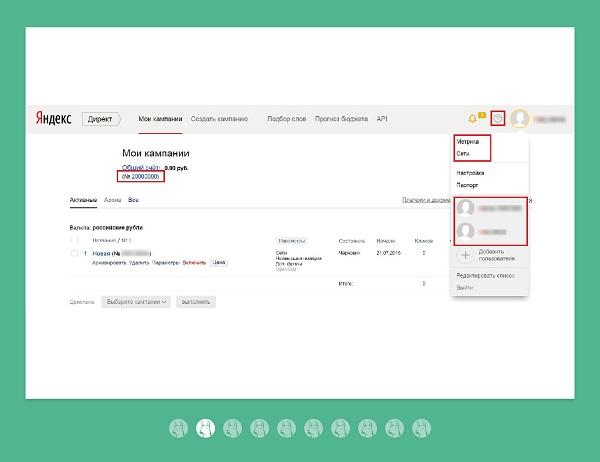The width and height of the screenshot is (600, 462).
Task: Click the Состояние column header
Action: pos(351,241)
